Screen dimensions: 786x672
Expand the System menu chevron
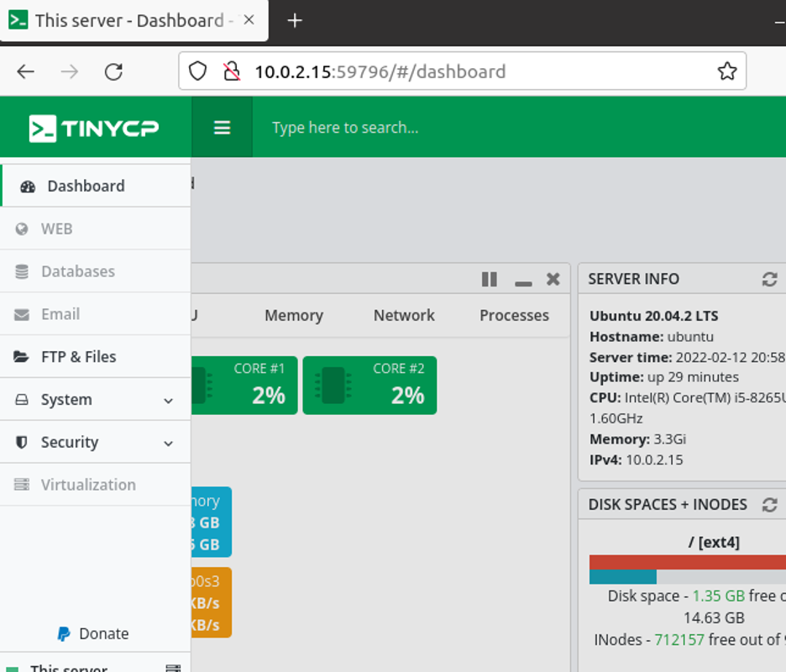click(169, 401)
